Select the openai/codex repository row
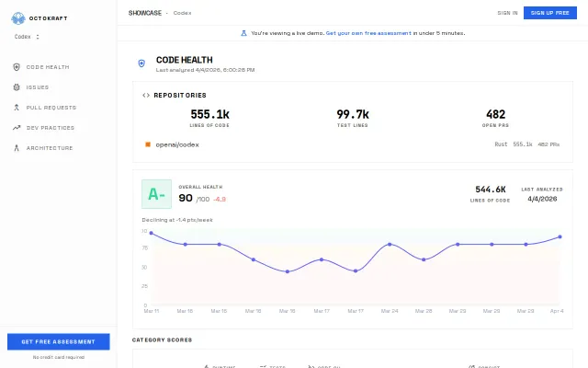The width and height of the screenshot is (588, 368). pos(353,144)
